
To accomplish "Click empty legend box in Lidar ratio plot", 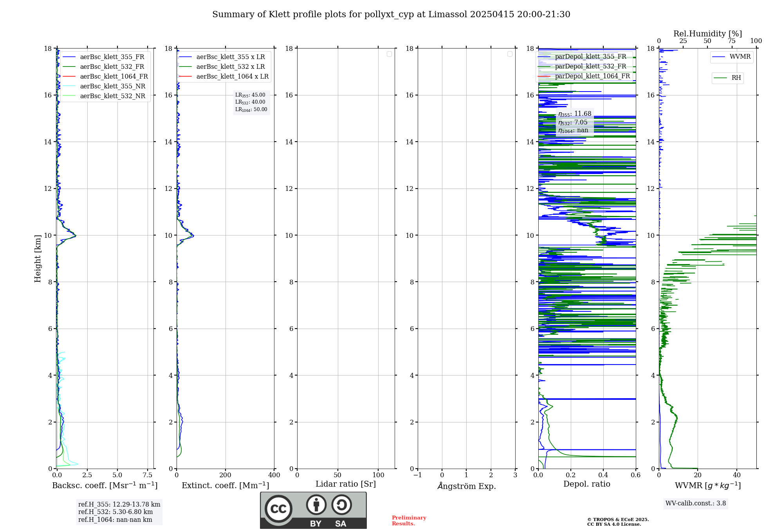I will (389, 54).
